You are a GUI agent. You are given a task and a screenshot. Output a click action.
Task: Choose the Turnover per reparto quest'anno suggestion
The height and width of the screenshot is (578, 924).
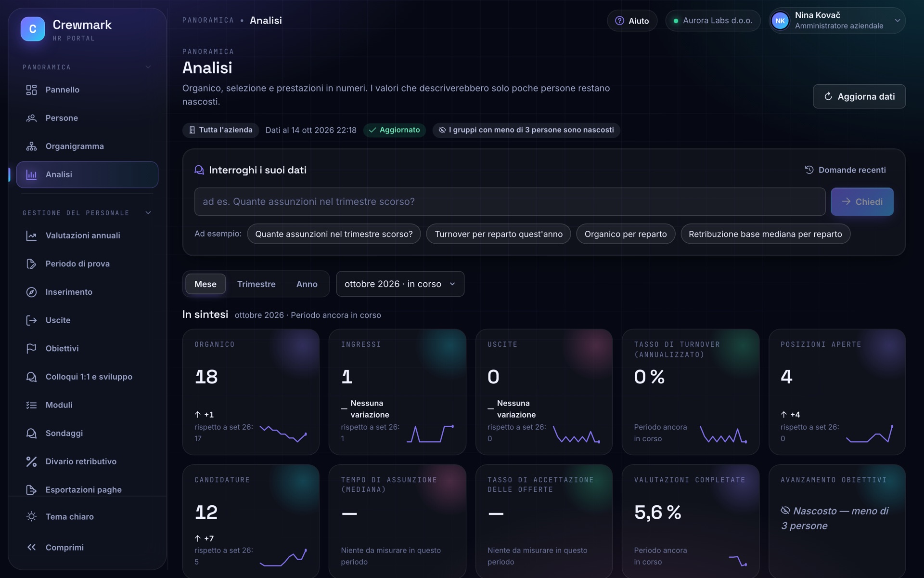(498, 234)
